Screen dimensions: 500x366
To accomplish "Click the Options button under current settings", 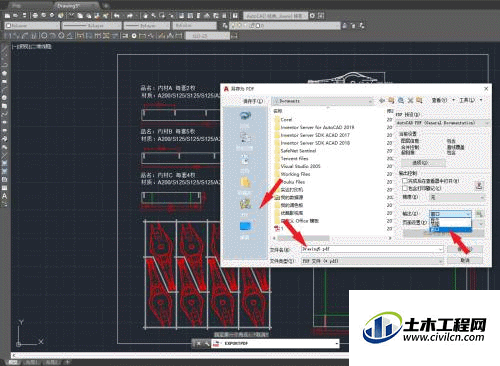I will click(x=423, y=163).
